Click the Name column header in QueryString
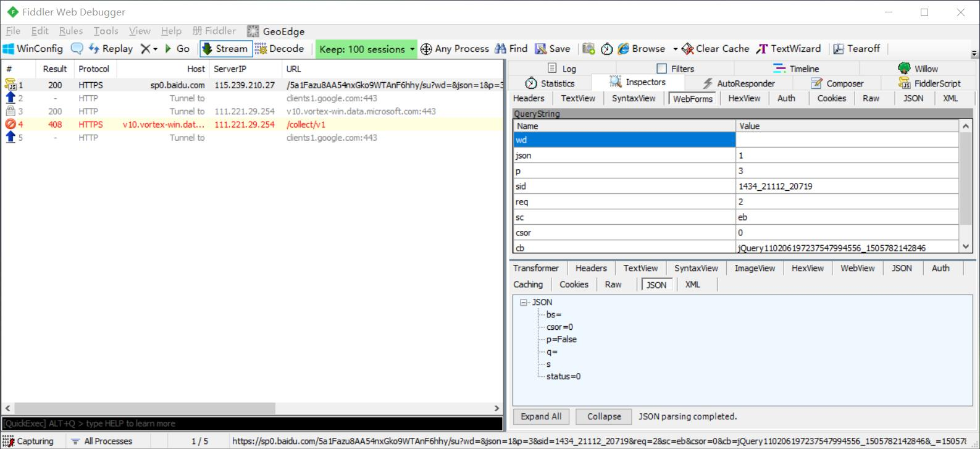 [624, 126]
